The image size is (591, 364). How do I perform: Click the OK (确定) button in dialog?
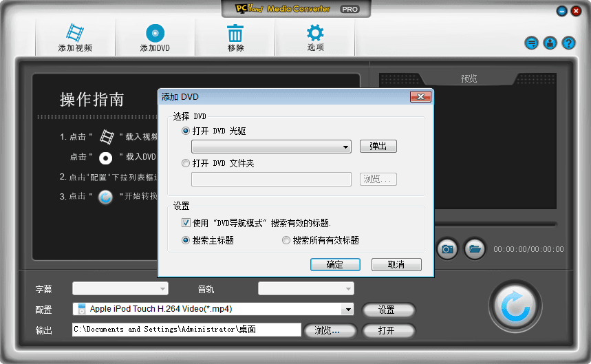(x=335, y=265)
